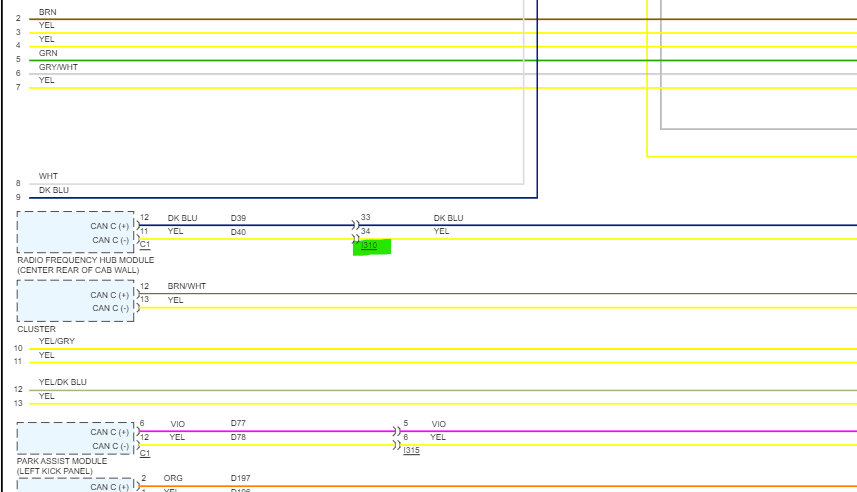Open the I315 connector link
Viewport: 857px width, 492px height.
tap(412, 450)
